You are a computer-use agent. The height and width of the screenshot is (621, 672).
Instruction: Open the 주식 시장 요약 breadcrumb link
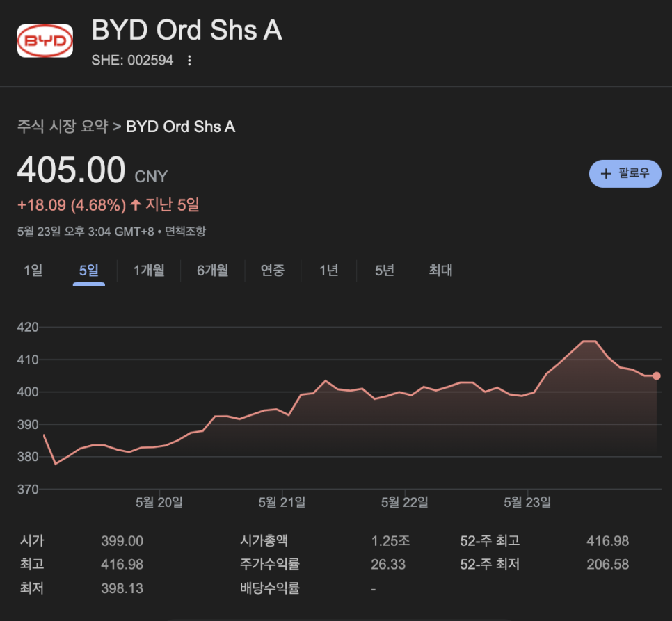pos(63,127)
